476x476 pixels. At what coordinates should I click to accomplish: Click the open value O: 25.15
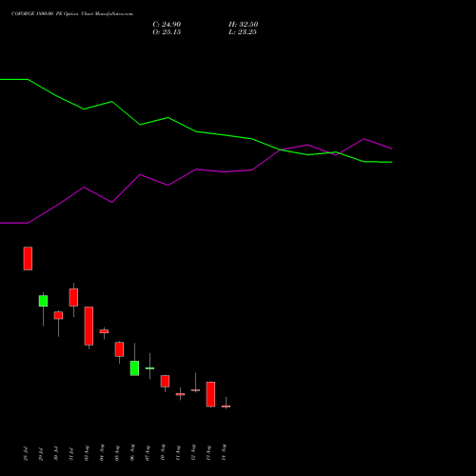167,32
